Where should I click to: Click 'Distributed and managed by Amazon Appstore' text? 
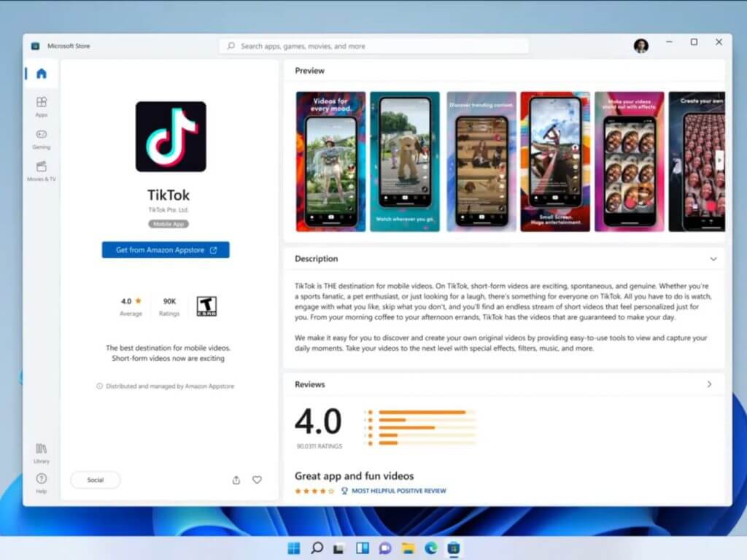click(x=170, y=386)
